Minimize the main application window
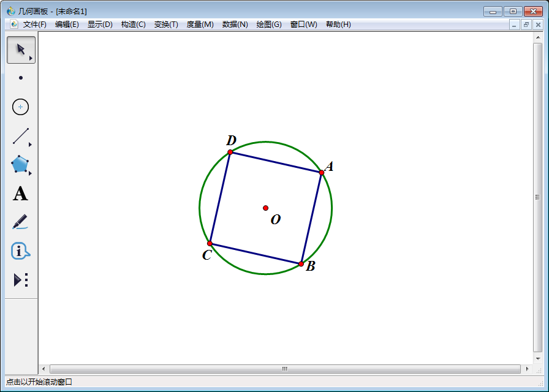 (493, 12)
